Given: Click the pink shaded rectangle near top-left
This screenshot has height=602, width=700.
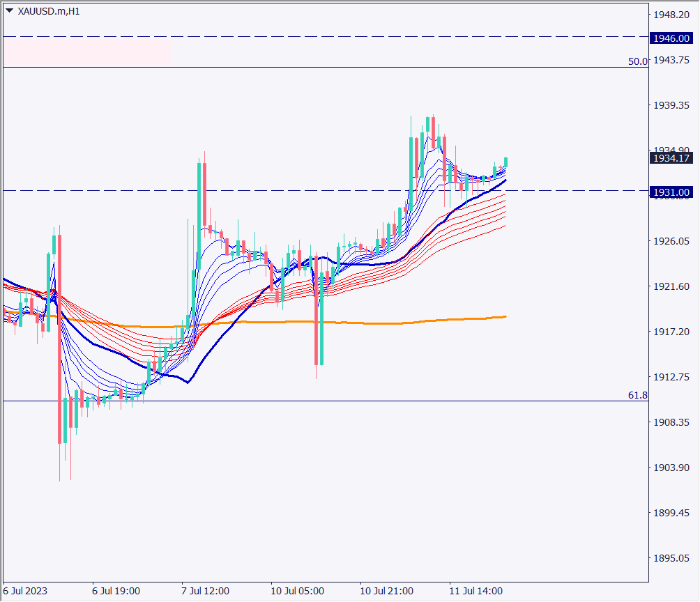Looking at the screenshot, I should 86,52.
